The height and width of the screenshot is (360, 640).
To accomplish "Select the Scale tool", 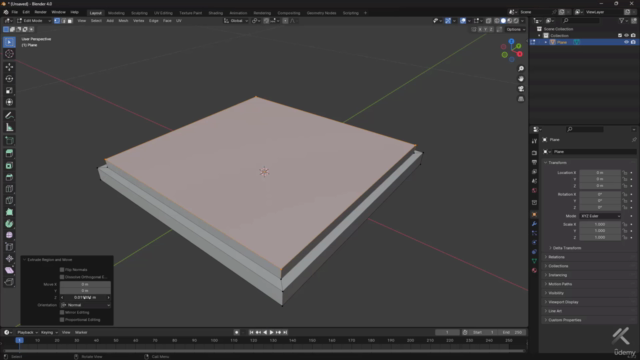I will pos(9,91).
